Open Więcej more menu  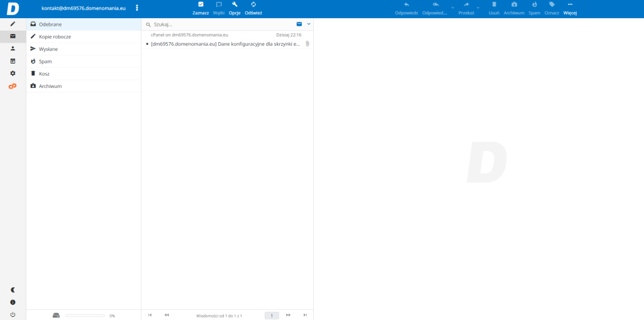(x=570, y=9)
